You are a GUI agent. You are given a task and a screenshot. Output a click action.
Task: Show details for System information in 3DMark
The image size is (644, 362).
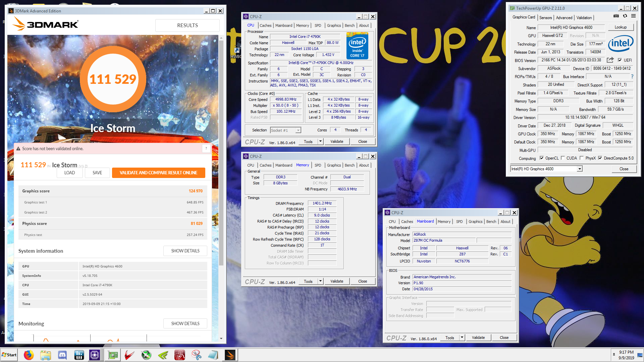(x=185, y=251)
